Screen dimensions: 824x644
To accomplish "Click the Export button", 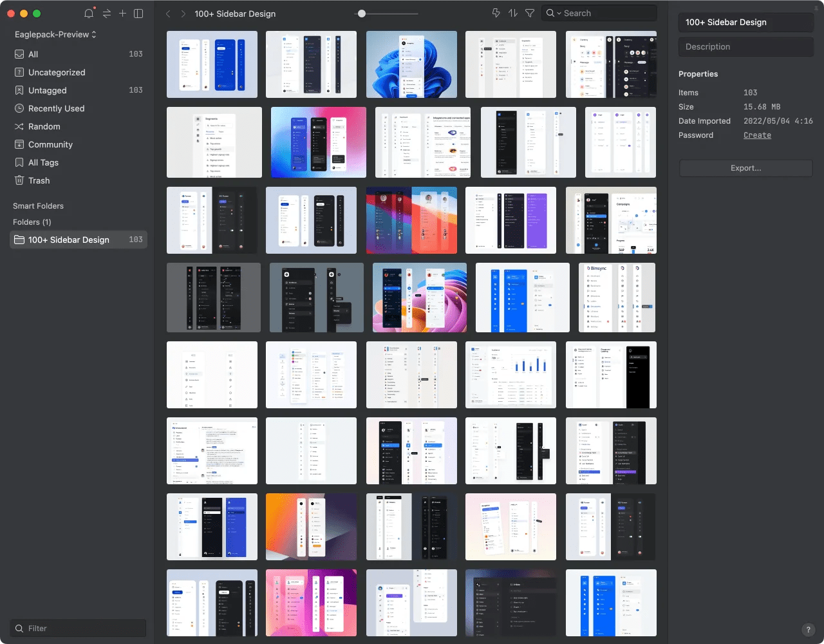I will coord(745,168).
